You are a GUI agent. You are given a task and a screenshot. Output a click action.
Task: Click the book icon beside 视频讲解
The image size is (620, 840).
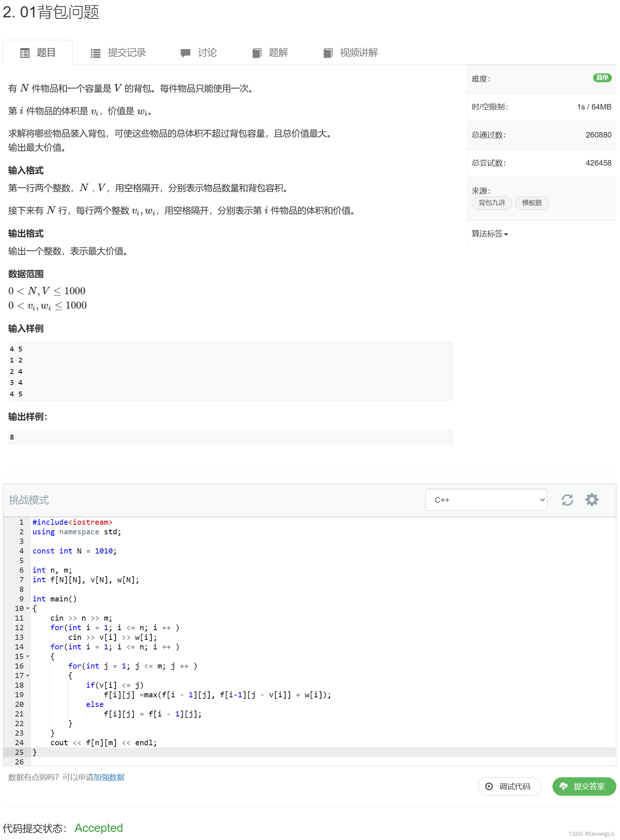pos(328,53)
